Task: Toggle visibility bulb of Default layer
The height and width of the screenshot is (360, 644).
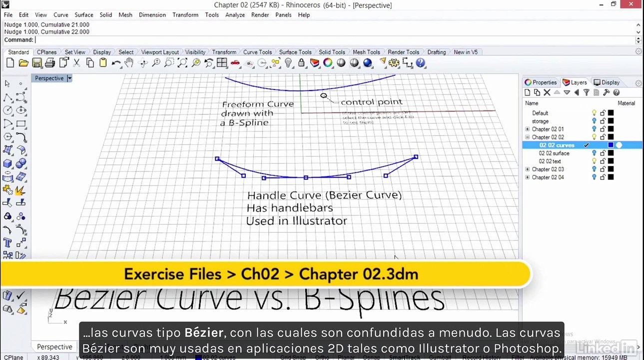Action: 594,113
